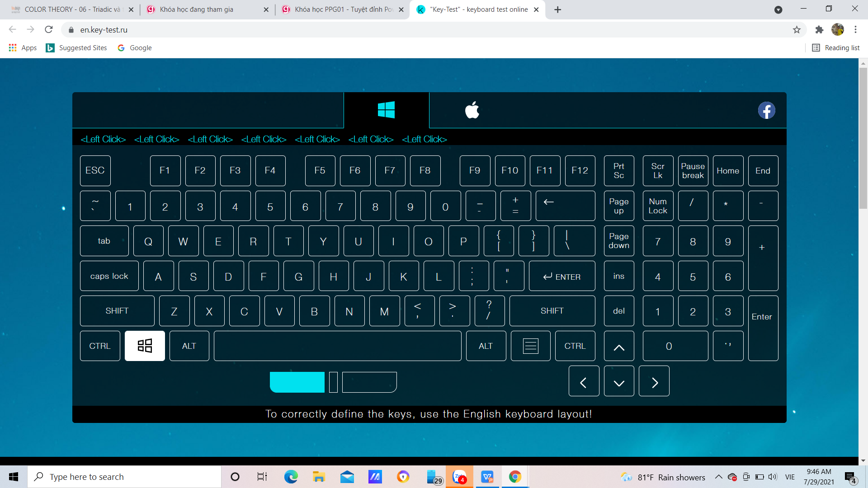
Task: Click the backspace arrow key
Action: (565, 206)
